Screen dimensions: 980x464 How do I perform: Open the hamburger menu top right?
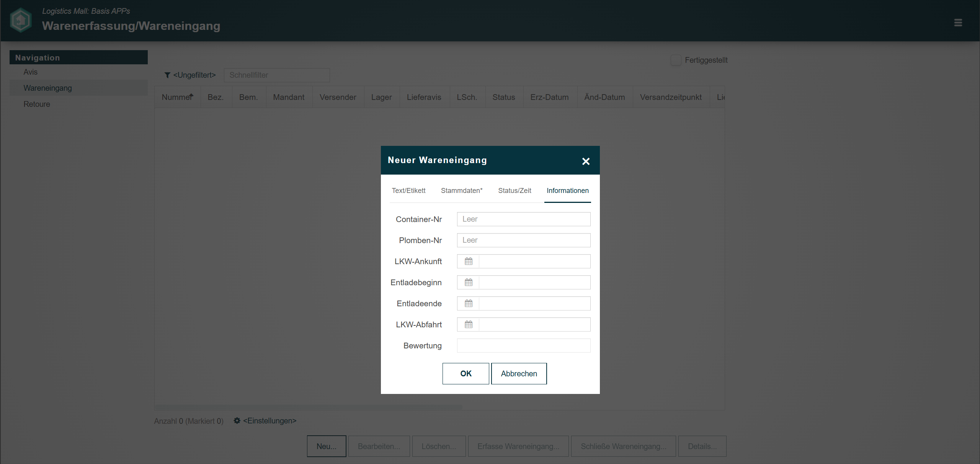tap(959, 22)
